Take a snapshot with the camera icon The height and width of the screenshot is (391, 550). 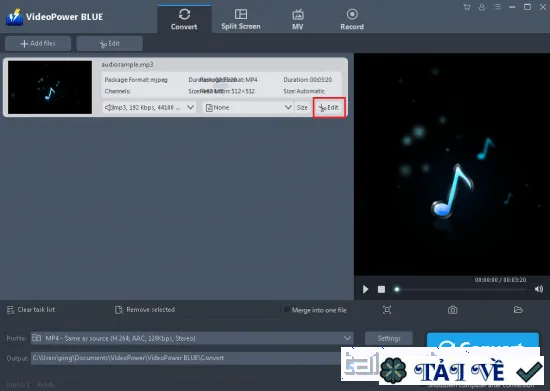coord(452,310)
